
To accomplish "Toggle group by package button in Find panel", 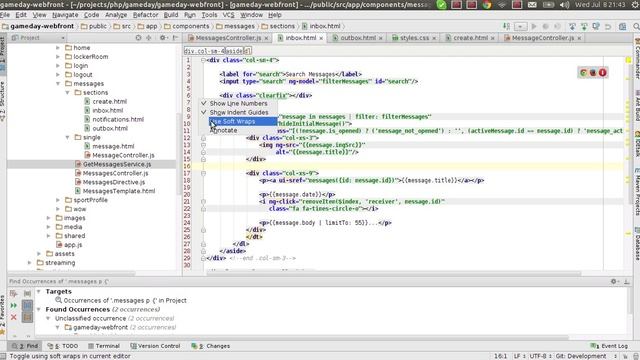I will point(27,317).
